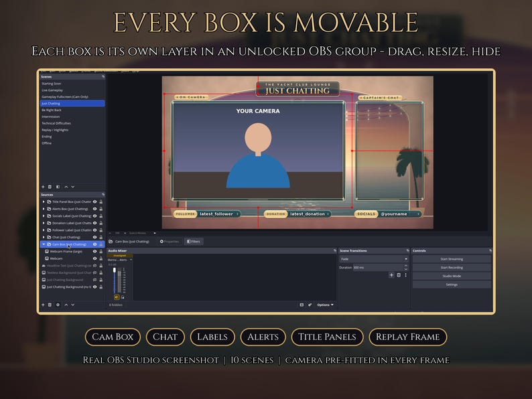This screenshot has width=532, height=399.
Task: Open source properties gear in Sources toolbar
Action: tap(58, 305)
